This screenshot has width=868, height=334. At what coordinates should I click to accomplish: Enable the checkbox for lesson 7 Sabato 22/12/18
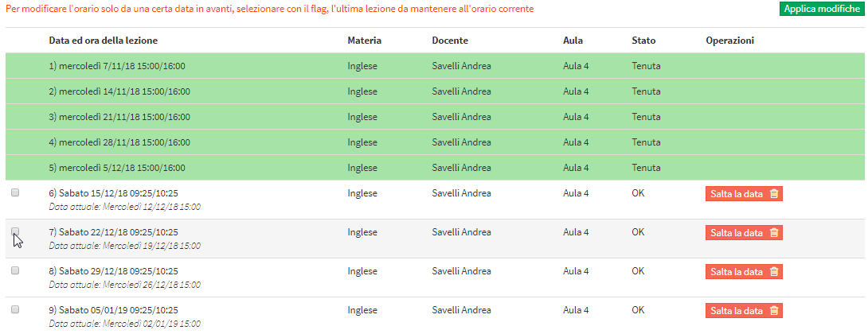click(x=15, y=231)
